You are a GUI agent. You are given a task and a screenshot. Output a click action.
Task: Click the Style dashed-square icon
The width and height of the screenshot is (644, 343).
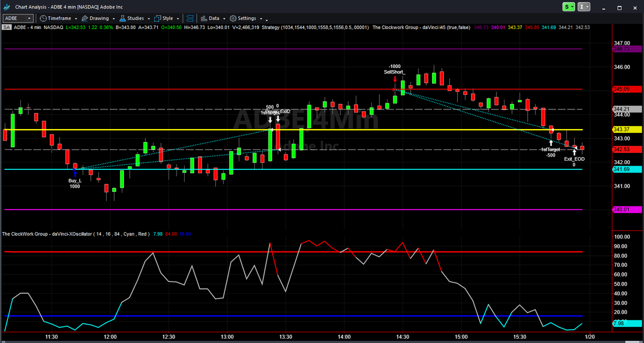tap(158, 18)
